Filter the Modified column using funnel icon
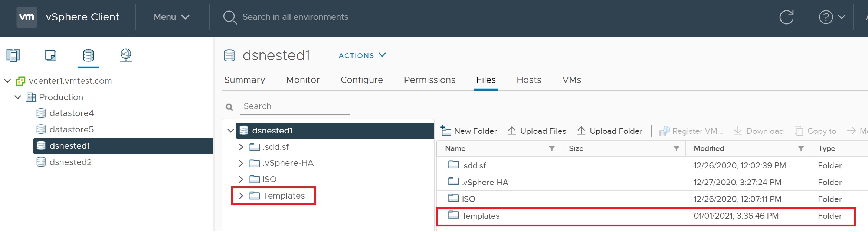 [x=801, y=149]
